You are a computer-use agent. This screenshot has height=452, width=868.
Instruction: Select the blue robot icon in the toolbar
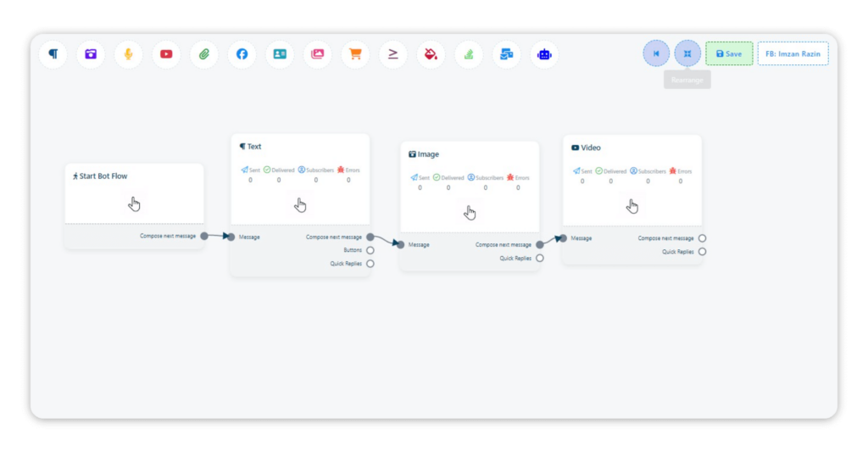[544, 54]
